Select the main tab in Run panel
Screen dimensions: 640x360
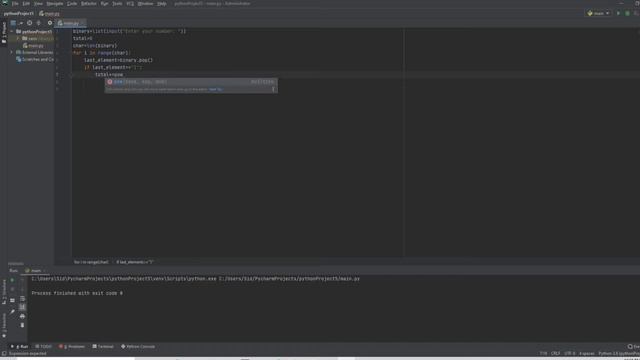click(35, 271)
